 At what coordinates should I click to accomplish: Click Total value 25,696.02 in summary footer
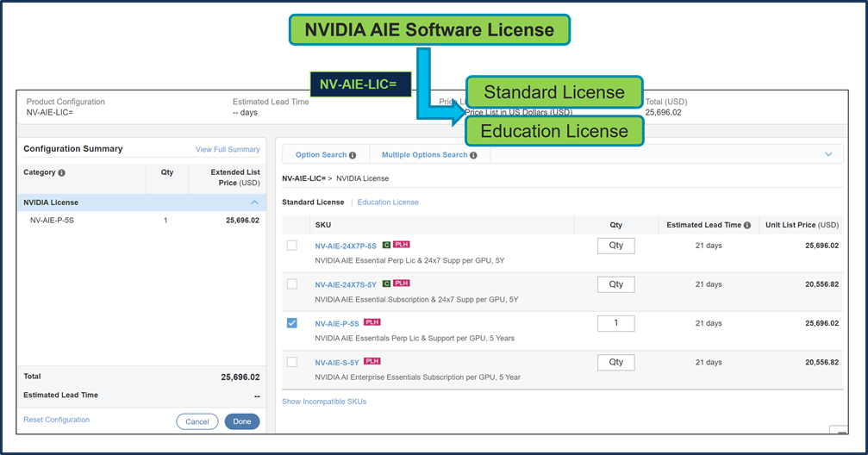[x=240, y=377]
